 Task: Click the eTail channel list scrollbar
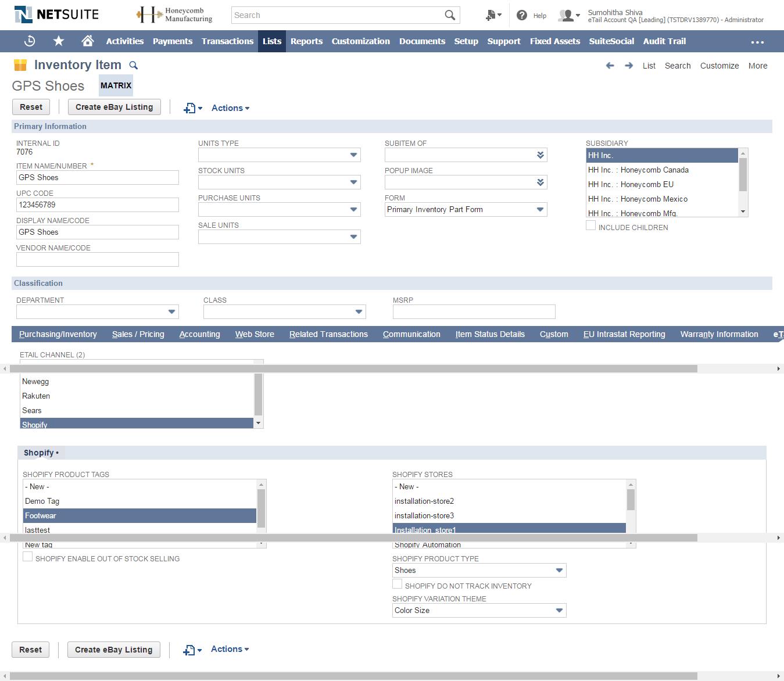point(258,395)
